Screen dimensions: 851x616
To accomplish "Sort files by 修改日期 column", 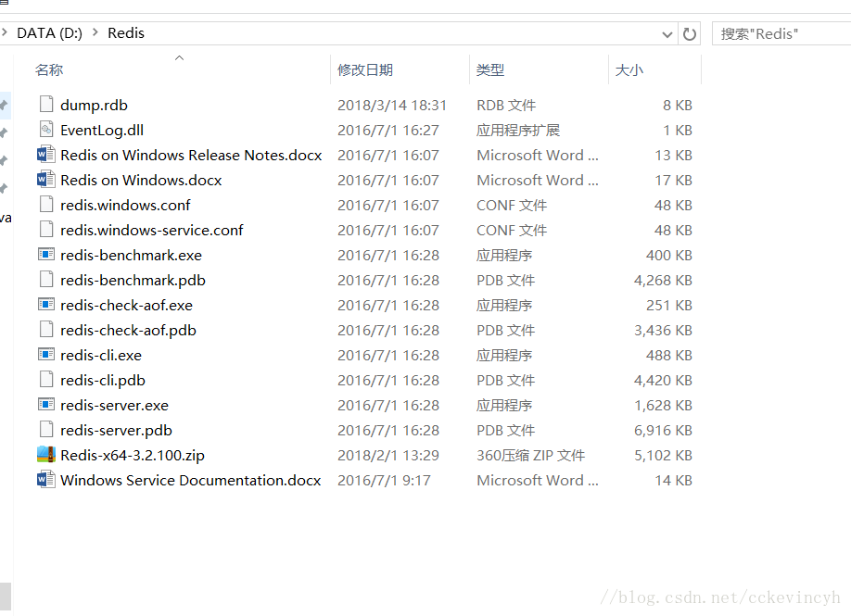I will tap(365, 70).
